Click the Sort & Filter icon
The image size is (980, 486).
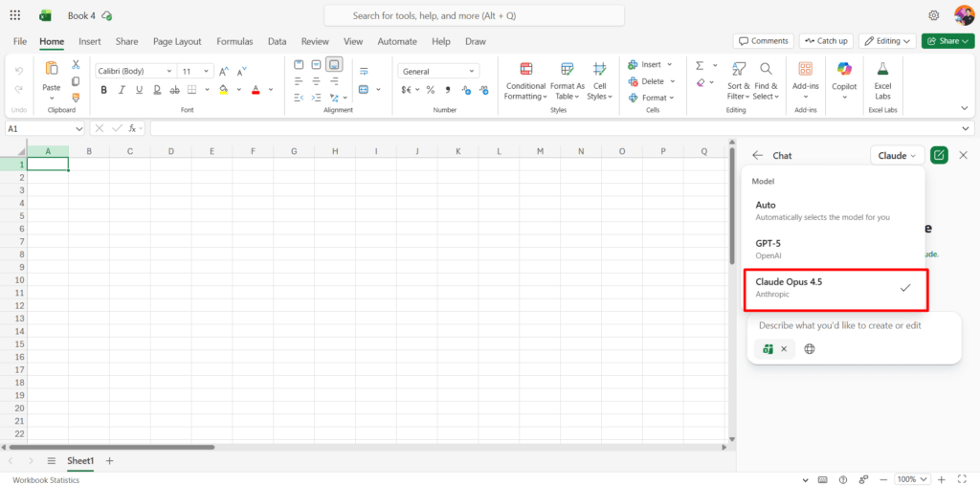tap(739, 70)
